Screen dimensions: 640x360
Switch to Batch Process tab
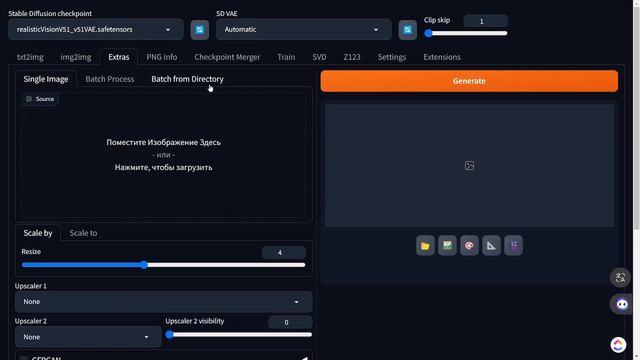click(x=109, y=79)
